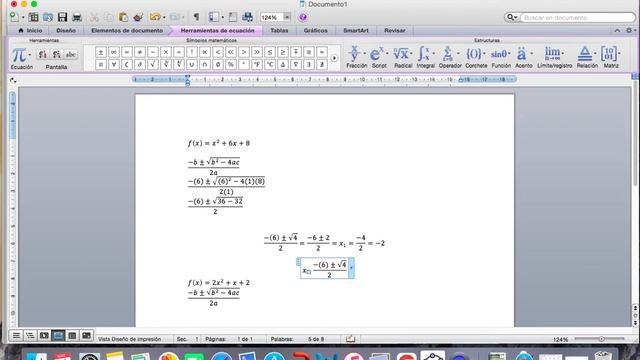The height and width of the screenshot is (360, 640).
Task: Click the Paste clipboard icon
Action: click(x=123, y=17)
